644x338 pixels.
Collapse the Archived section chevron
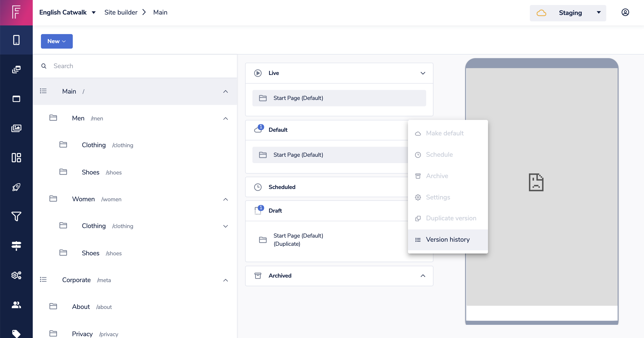pos(423,276)
